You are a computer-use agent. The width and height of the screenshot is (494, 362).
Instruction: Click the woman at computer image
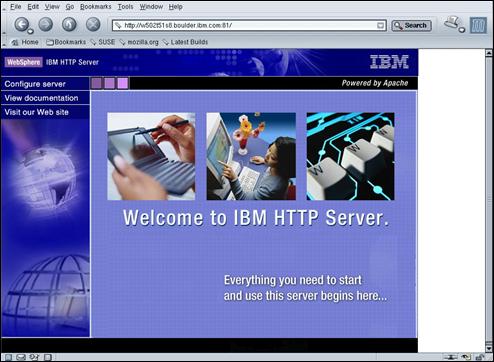(251, 156)
